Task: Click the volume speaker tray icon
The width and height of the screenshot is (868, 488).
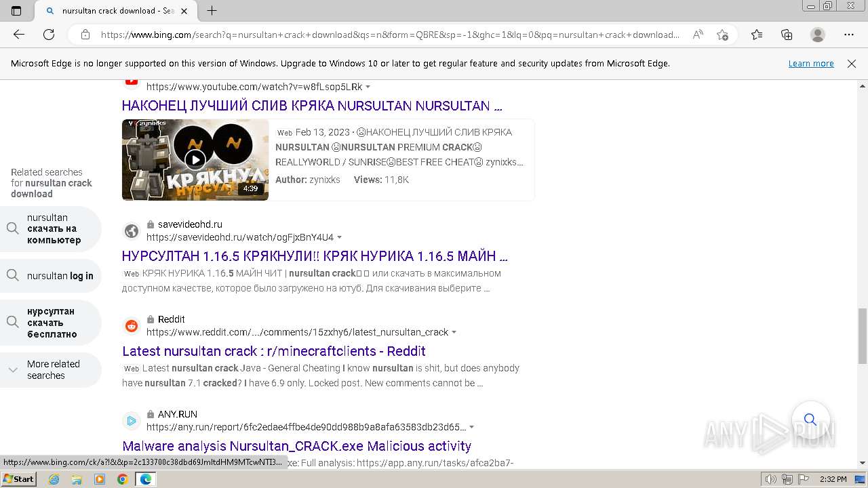Action: (771, 479)
